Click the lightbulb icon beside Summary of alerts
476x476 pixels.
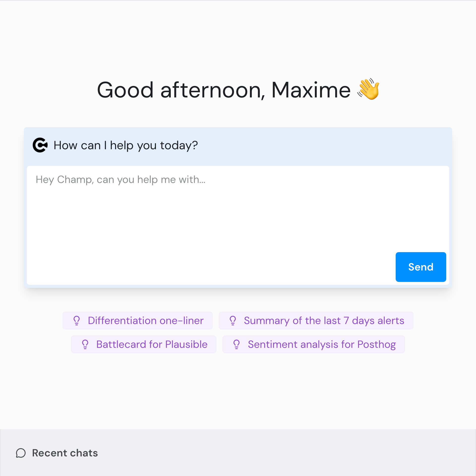pos(233,321)
